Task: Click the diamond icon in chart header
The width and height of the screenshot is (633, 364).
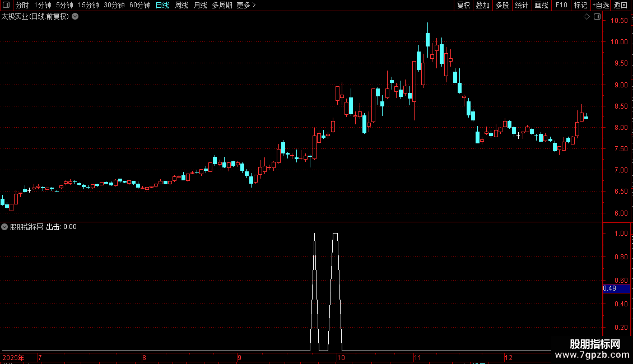Action: 587,17
